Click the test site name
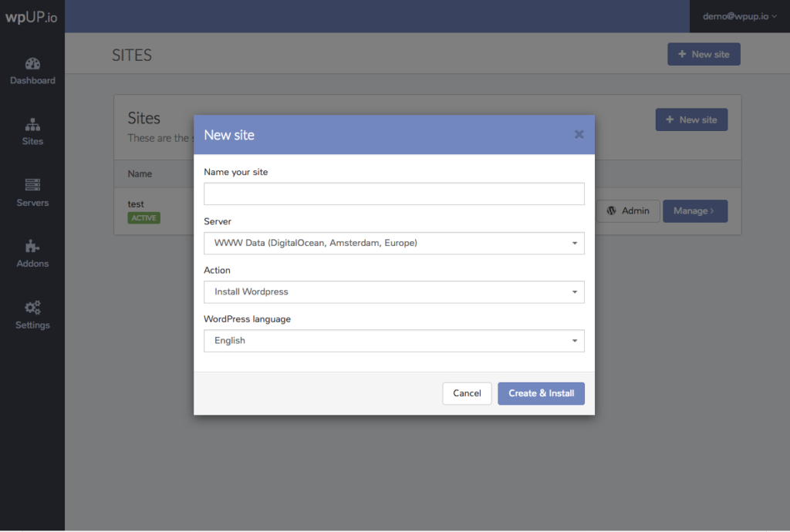 click(x=136, y=204)
